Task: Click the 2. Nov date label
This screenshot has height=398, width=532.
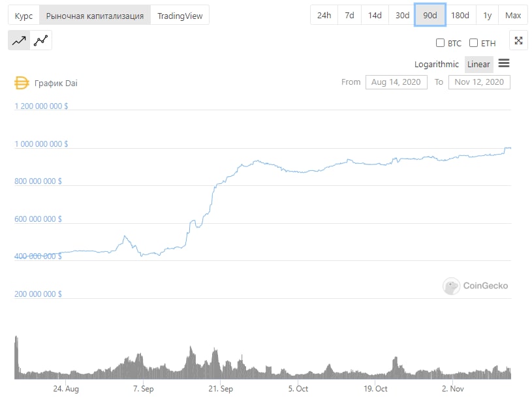Action: coord(452,388)
